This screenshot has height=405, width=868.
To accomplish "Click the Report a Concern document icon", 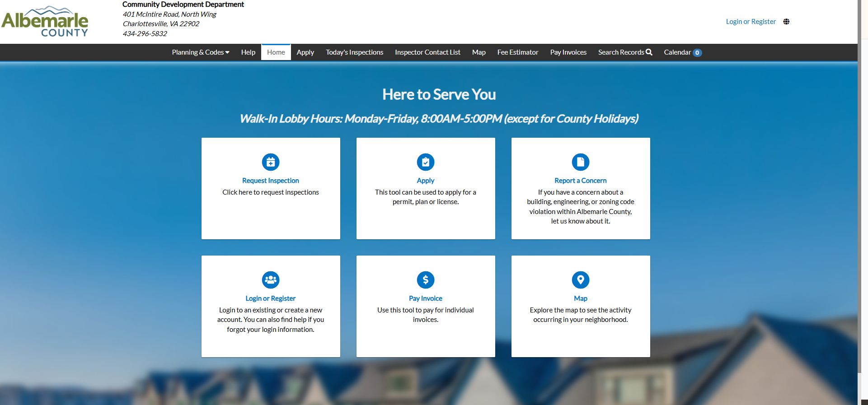I will point(581,162).
